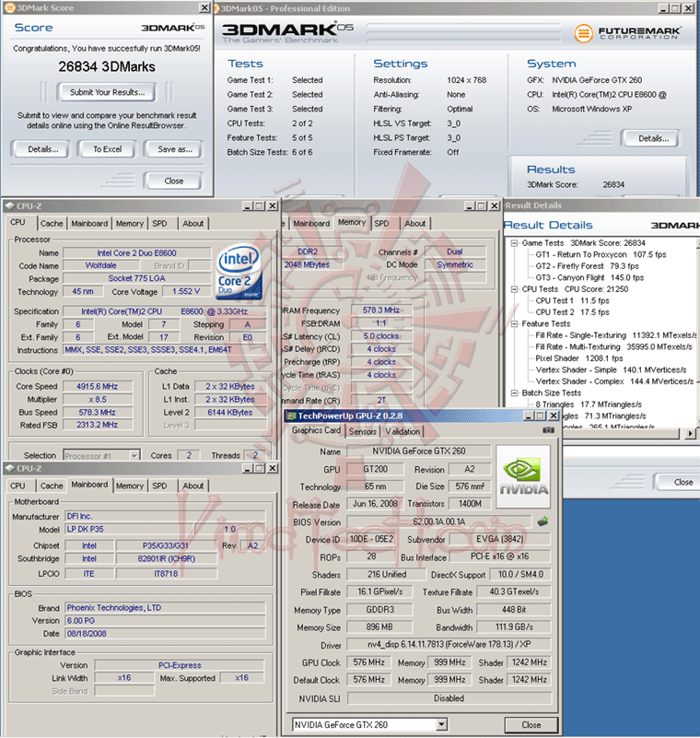Click Submit Your Results button
Screen dimensions: 700x738
click(107, 92)
